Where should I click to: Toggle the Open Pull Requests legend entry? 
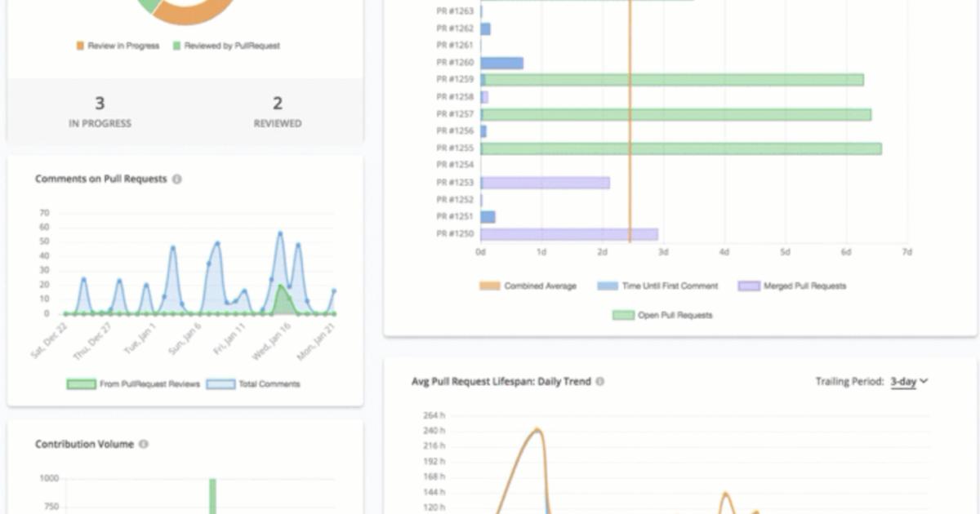coord(662,315)
